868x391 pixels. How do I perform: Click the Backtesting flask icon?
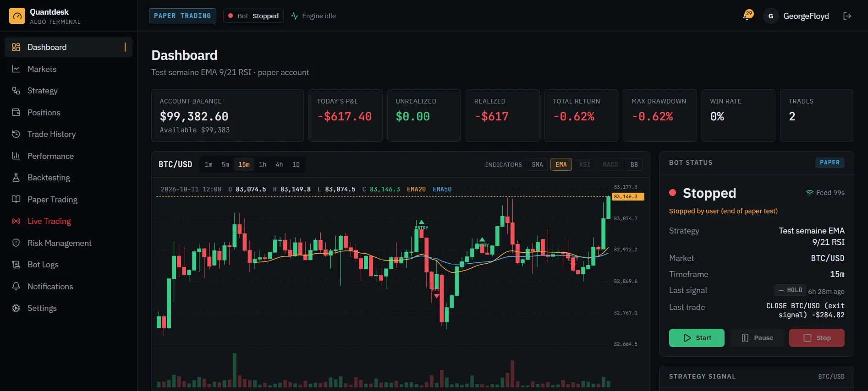[16, 178]
